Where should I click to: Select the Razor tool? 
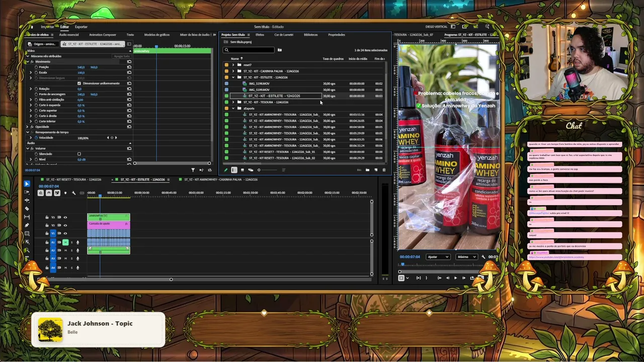27,208
